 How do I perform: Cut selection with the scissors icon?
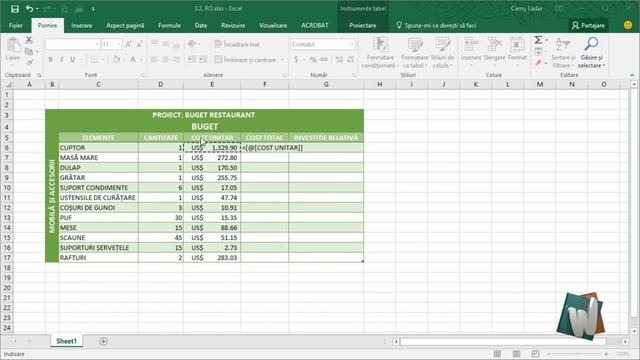click(x=29, y=40)
